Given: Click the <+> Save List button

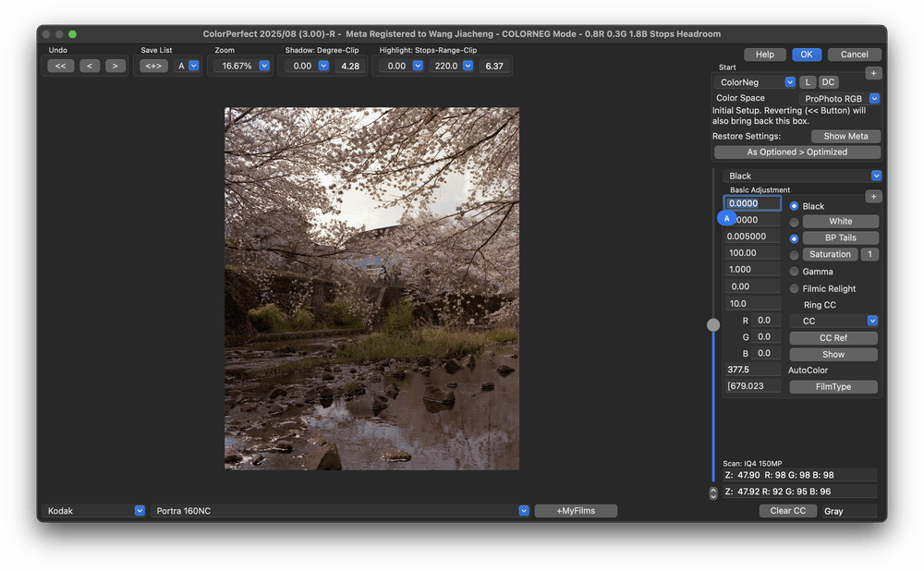Looking at the screenshot, I should click(x=153, y=66).
